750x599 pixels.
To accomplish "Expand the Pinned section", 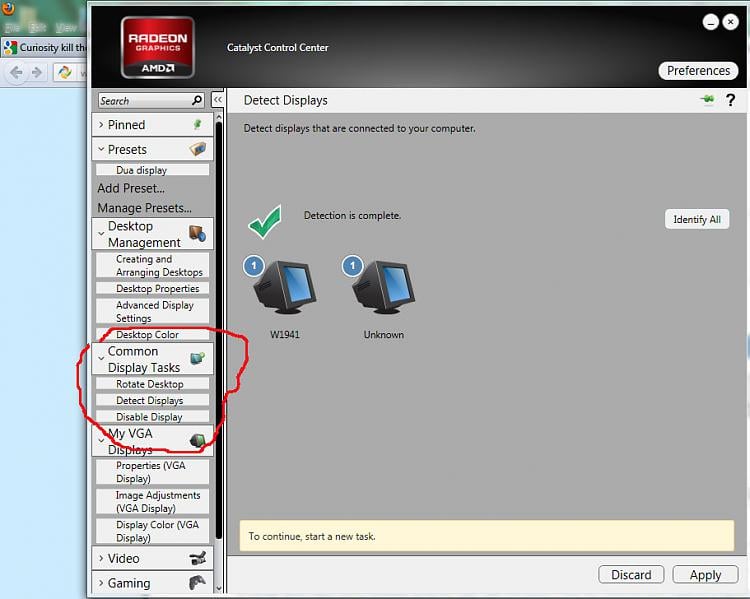I will (x=101, y=125).
